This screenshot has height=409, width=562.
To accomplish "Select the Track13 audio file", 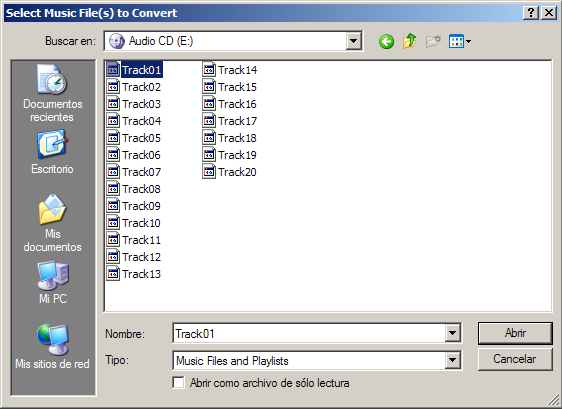I will [x=134, y=274].
